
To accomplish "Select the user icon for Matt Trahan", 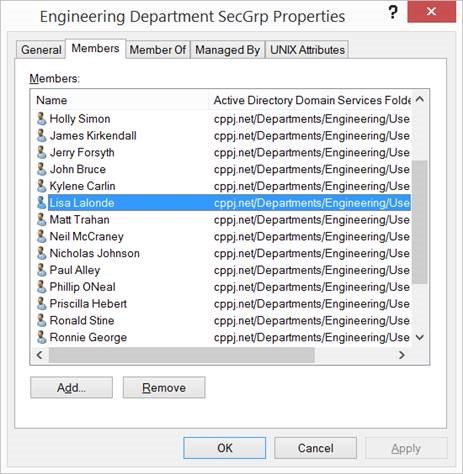I will pyautogui.click(x=41, y=219).
